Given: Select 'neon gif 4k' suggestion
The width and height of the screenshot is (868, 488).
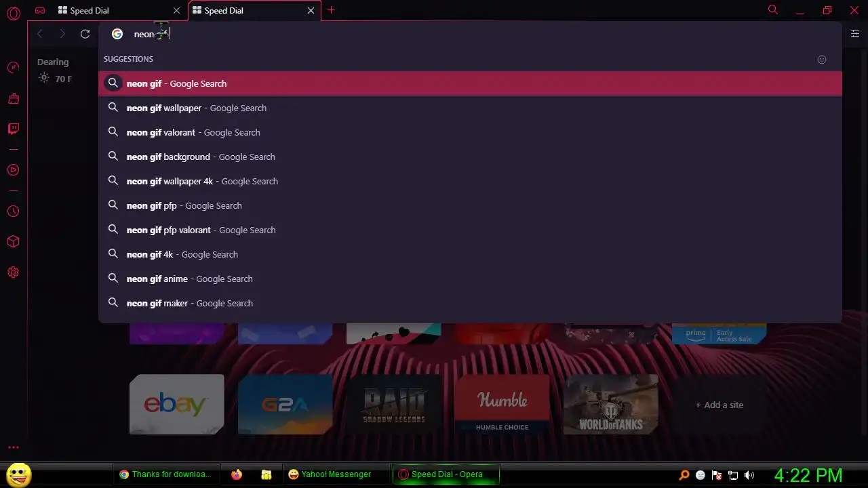Looking at the screenshot, I should pos(470,254).
